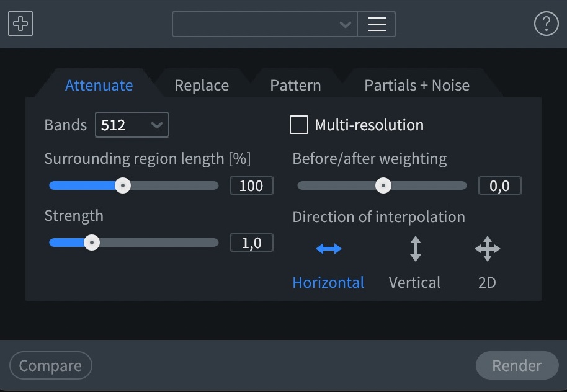The width and height of the screenshot is (567, 392).
Task: Select the Horizontal interpolation arrow icon
Action: click(328, 249)
